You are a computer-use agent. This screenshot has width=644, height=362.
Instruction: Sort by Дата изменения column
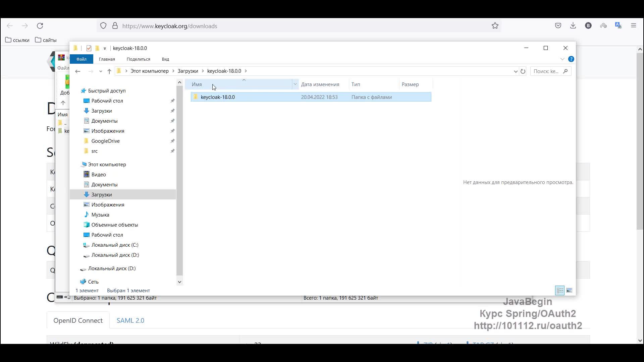[x=323, y=84]
